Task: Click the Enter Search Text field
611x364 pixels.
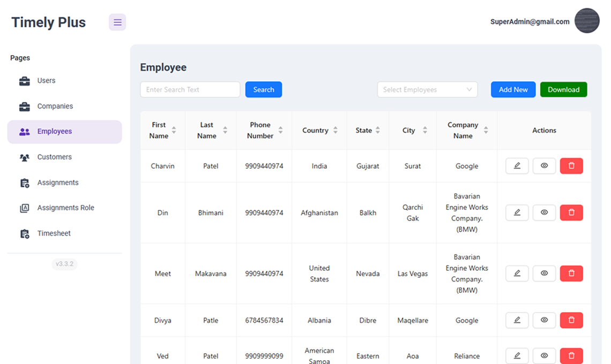Action: [190, 89]
